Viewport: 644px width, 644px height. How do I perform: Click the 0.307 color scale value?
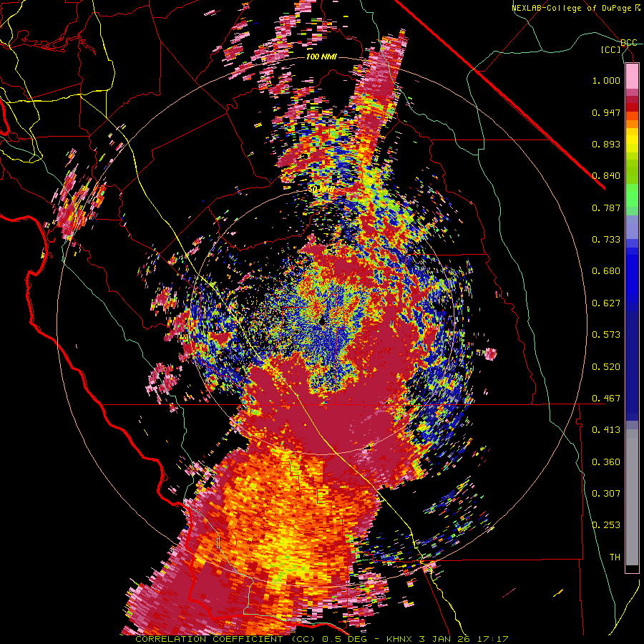(x=606, y=494)
